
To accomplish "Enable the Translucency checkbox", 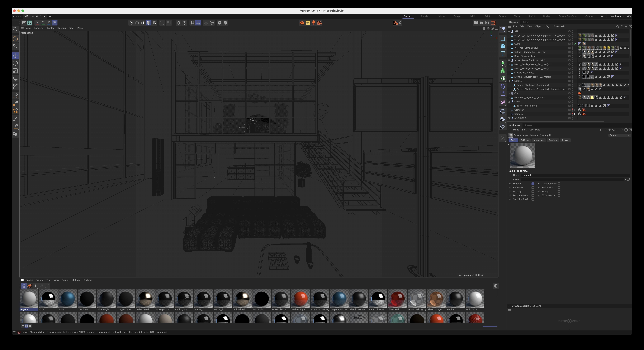I will [x=559, y=184].
